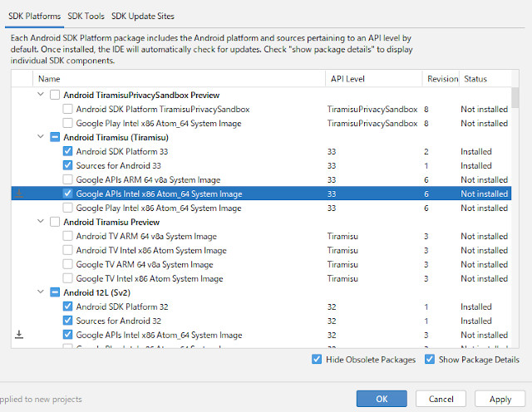Toggle the Android Tiramisu (Tiramisu) group checkbox
The image size is (532, 412).
pyautogui.click(x=55, y=137)
